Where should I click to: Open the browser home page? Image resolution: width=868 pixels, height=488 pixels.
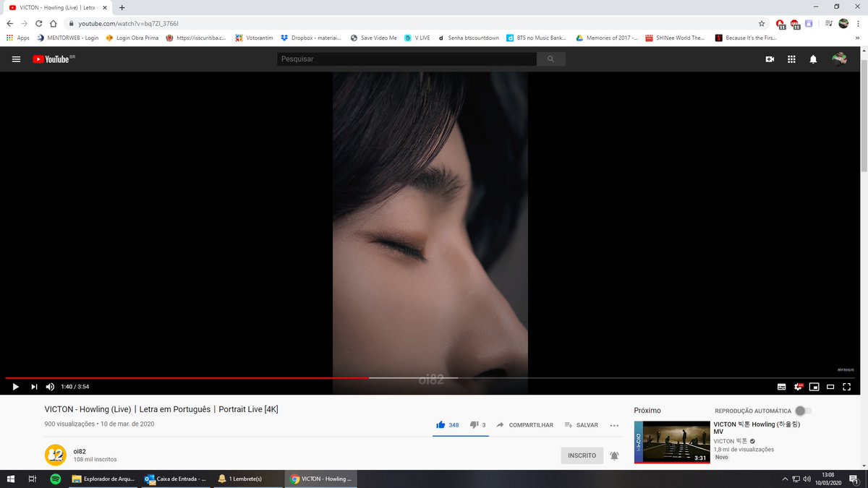[x=53, y=23]
